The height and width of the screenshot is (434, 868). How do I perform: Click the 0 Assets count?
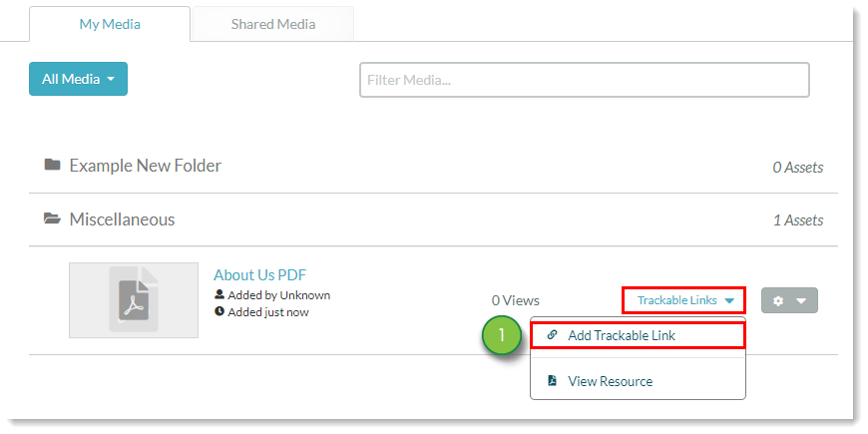tap(798, 168)
